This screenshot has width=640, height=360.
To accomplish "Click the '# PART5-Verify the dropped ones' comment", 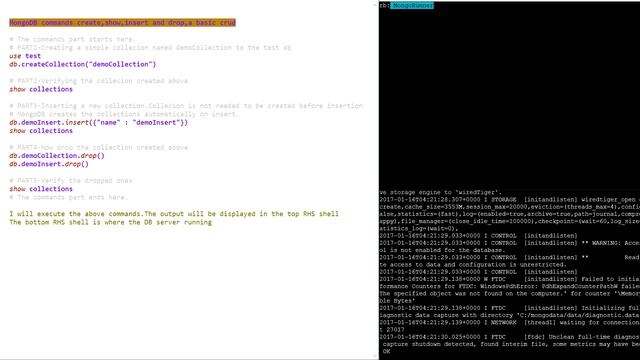I will (71, 180).
